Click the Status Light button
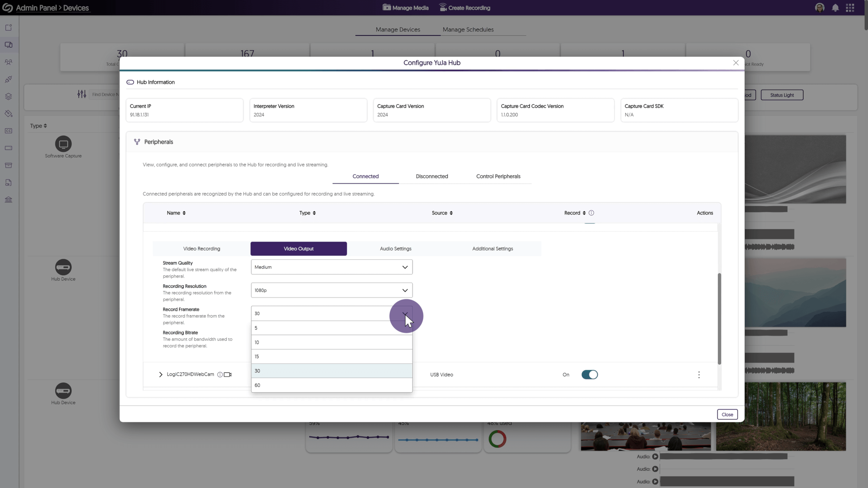 tap(782, 95)
